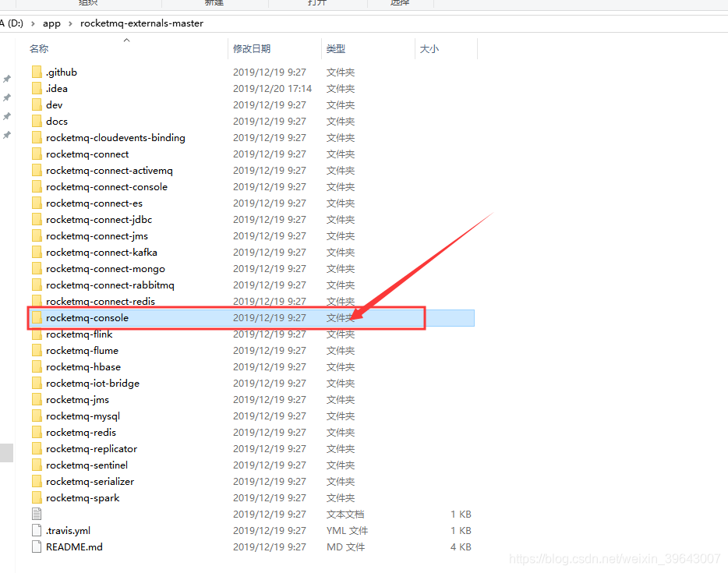Select the .github folder icon
This screenshot has height=573, width=728.
pyautogui.click(x=37, y=72)
